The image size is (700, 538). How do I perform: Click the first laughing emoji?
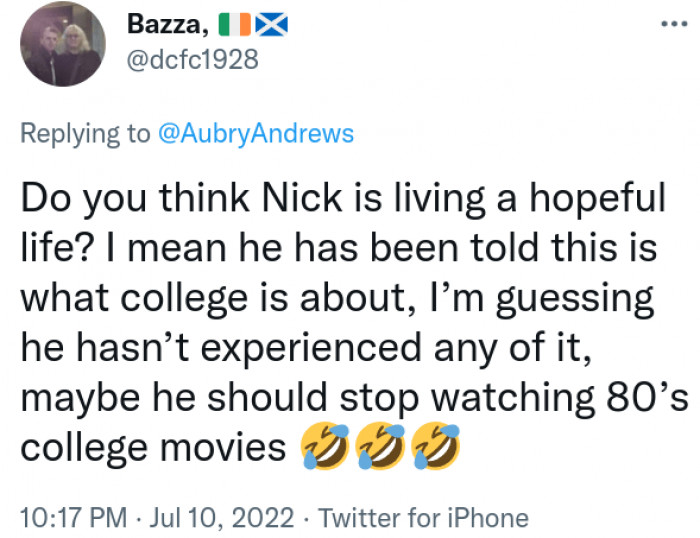tap(322, 446)
